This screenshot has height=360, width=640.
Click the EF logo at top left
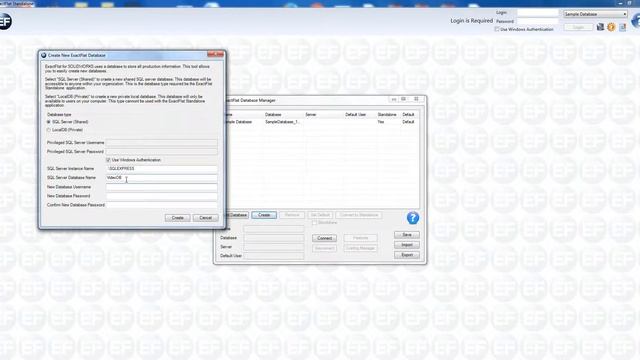click(5, 21)
